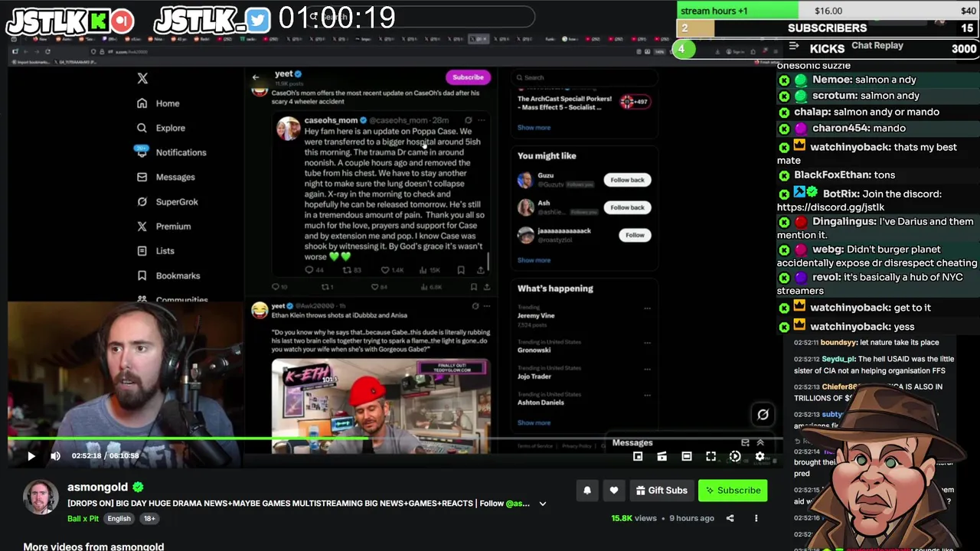This screenshot has width=980, height=551.
Task: Share the caseohs_mom quoted tweet
Action: [480, 270]
